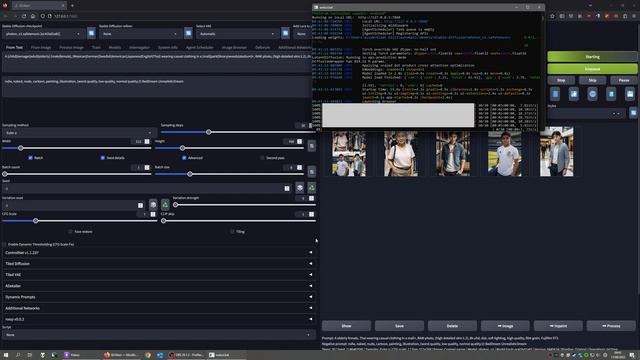Randomize the Seed with the dice icon
The image size is (640, 360).
click(300, 188)
